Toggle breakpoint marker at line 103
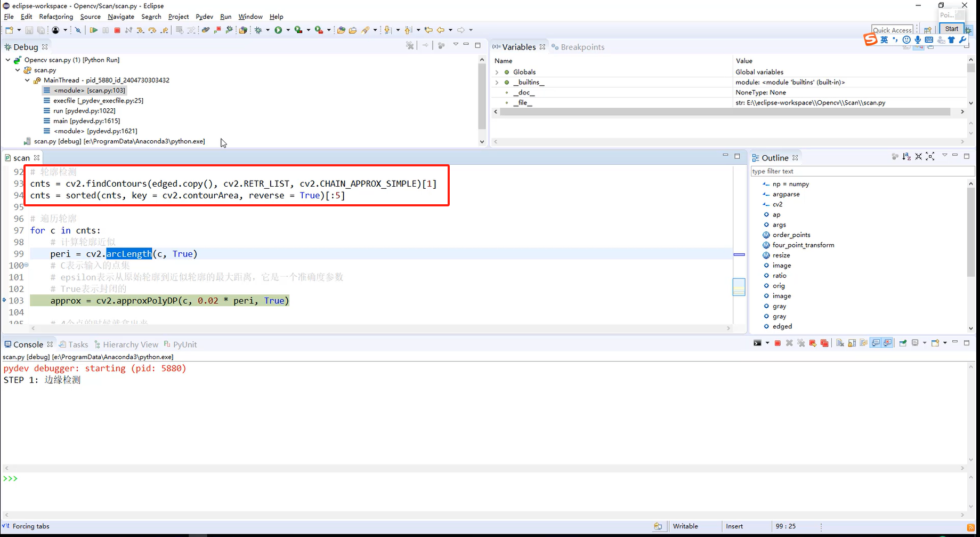Viewport: 980px width, 537px height. tap(4, 300)
